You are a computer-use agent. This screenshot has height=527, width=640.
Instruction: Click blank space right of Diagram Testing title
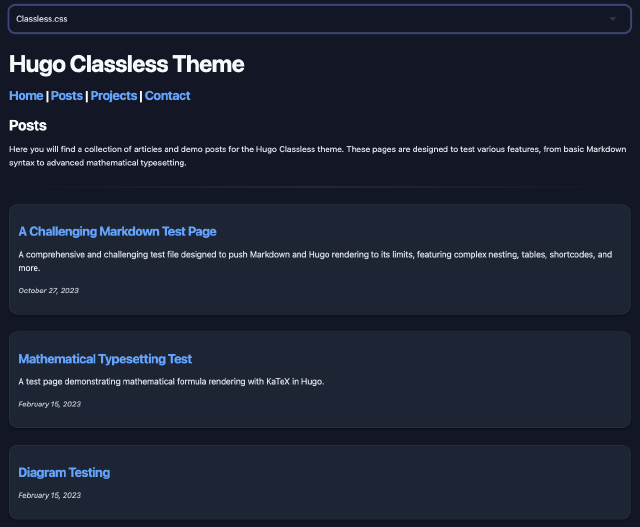pos(400,472)
